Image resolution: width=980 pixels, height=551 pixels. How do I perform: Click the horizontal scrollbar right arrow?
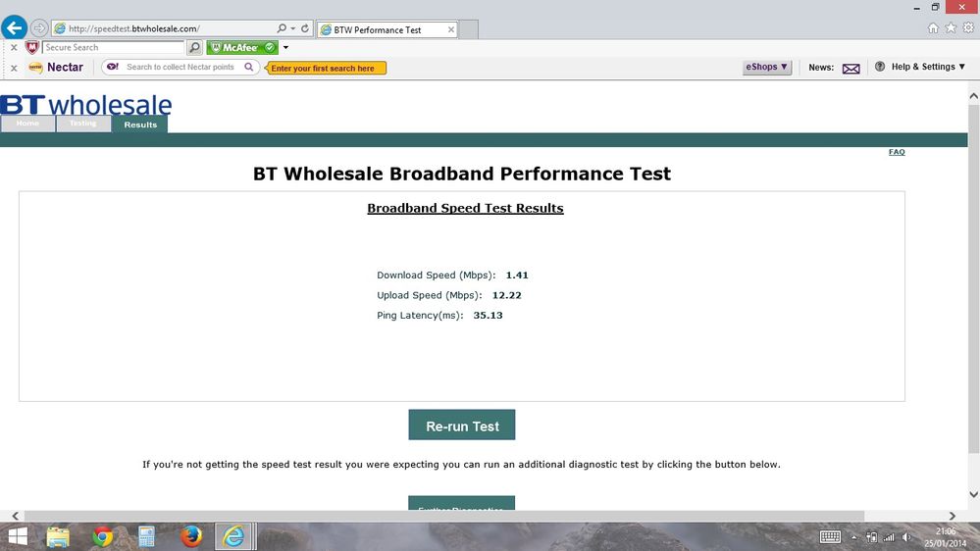952,516
